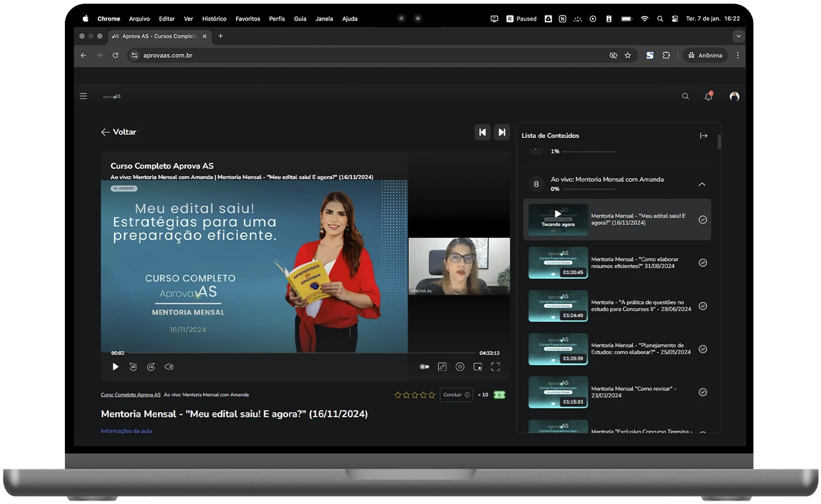Open the user profile avatar
Viewport: 821px width, 504px height.
click(734, 96)
